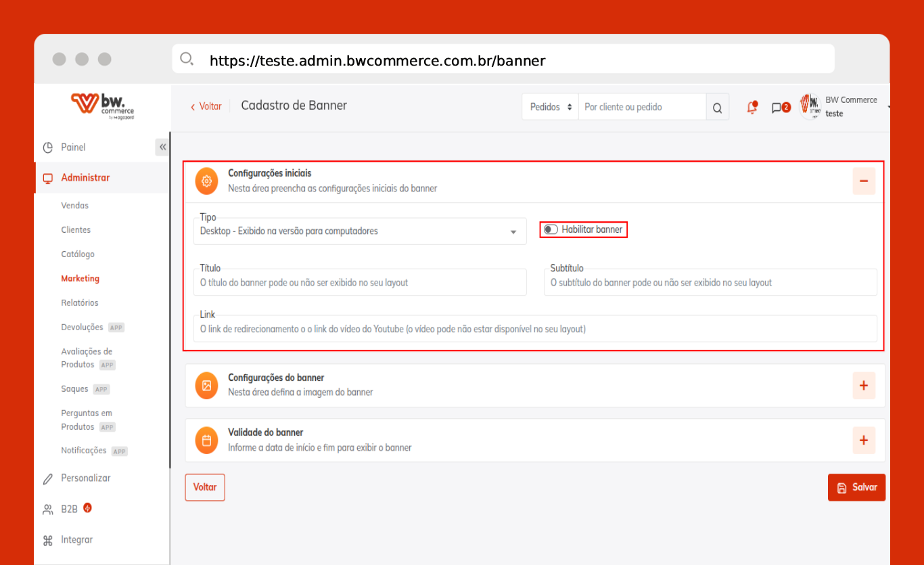This screenshot has width=924, height=565.
Task: Click the calendar icon for Validade do banner
Action: [x=207, y=440]
